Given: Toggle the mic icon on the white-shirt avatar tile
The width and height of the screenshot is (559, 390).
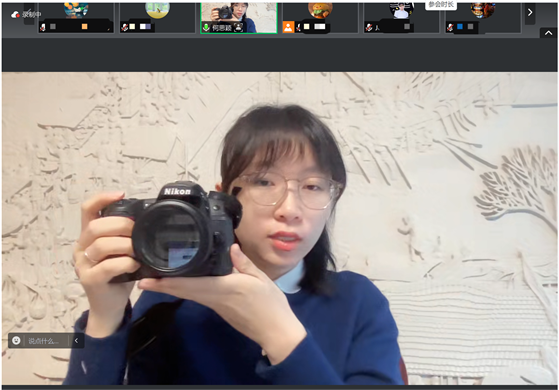Looking at the screenshot, I should coord(369,27).
